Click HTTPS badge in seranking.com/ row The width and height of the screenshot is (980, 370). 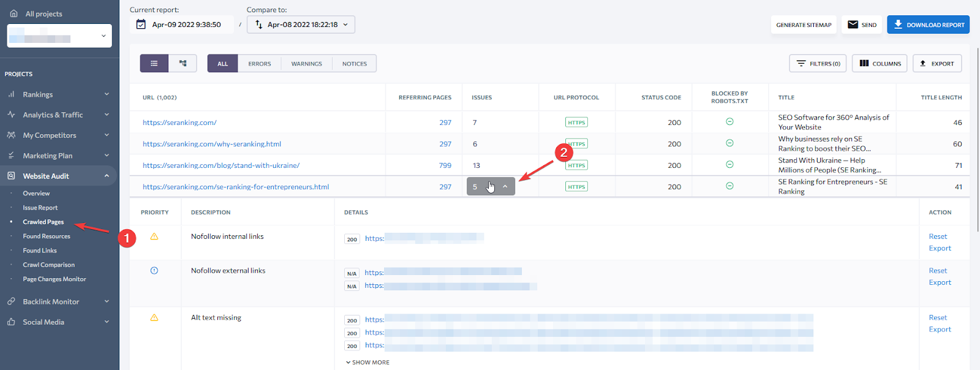(x=576, y=123)
